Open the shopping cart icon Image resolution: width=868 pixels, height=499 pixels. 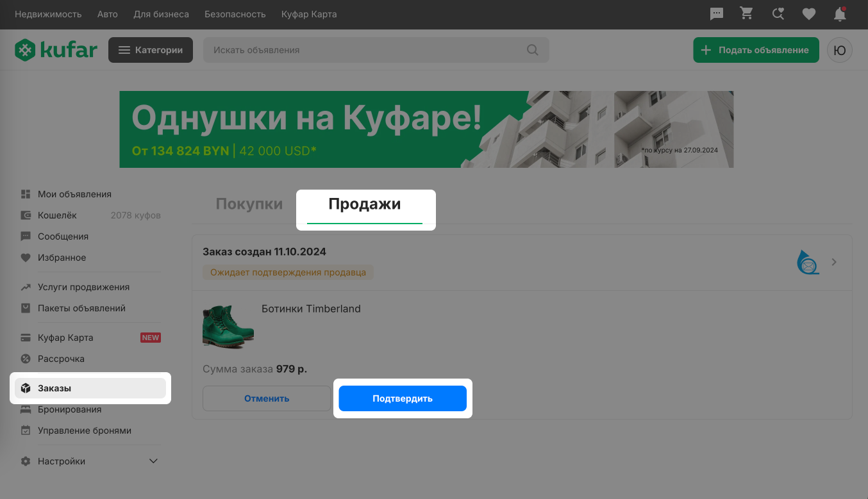[747, 13]
